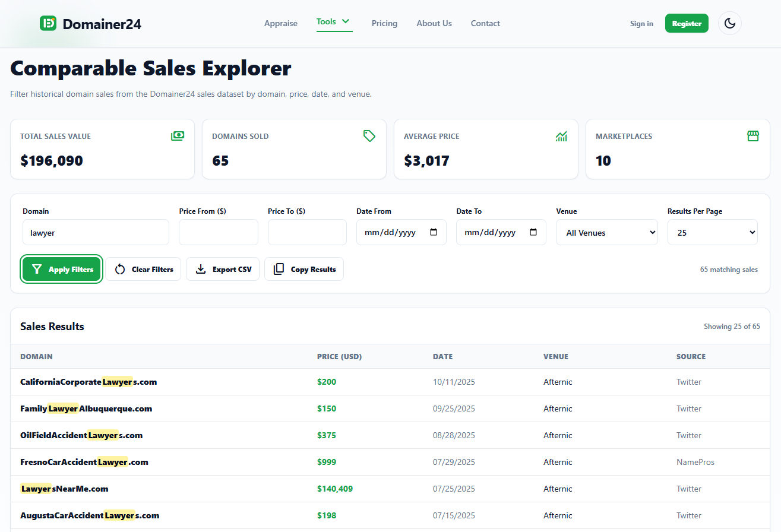Click the funnel icon on Apply Filters
Viewport: 781px width, 532px height.
pos(37,269)
